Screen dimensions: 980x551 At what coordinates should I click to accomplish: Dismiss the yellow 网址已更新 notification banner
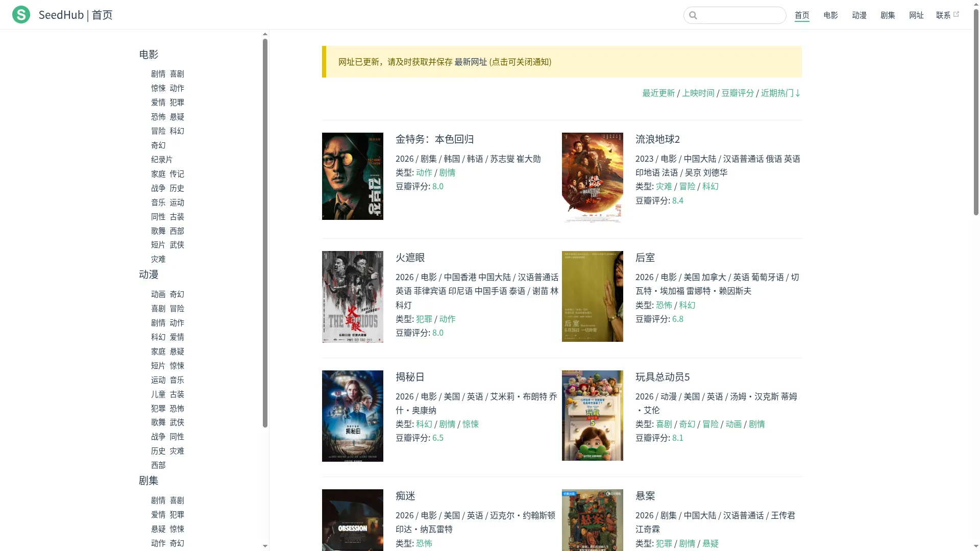point(561,62)
